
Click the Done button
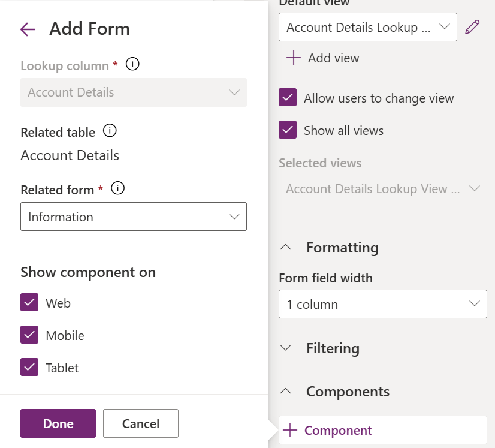click(x=58, y=423)
